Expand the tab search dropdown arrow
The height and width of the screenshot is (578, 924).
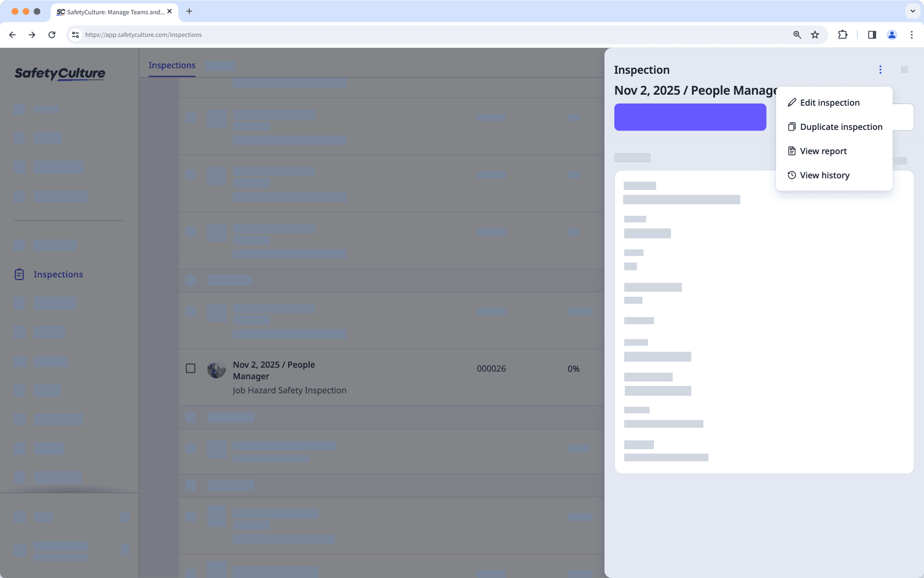coord(912,11)
